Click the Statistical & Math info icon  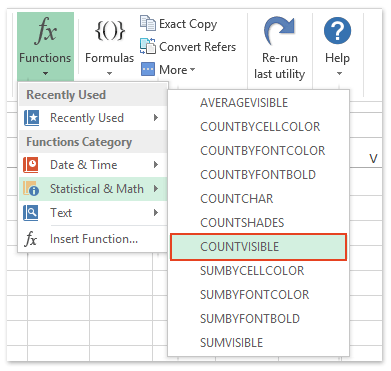click(31, 189)
